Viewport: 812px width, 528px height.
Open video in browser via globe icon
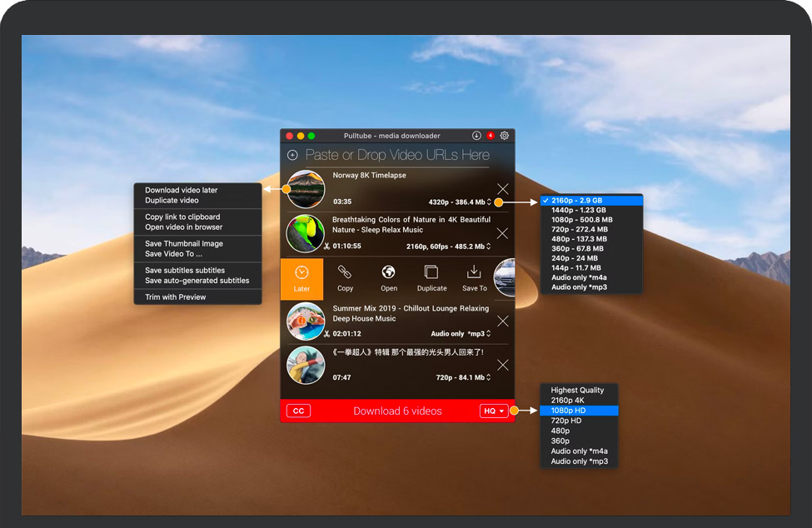tap(388, 272)
